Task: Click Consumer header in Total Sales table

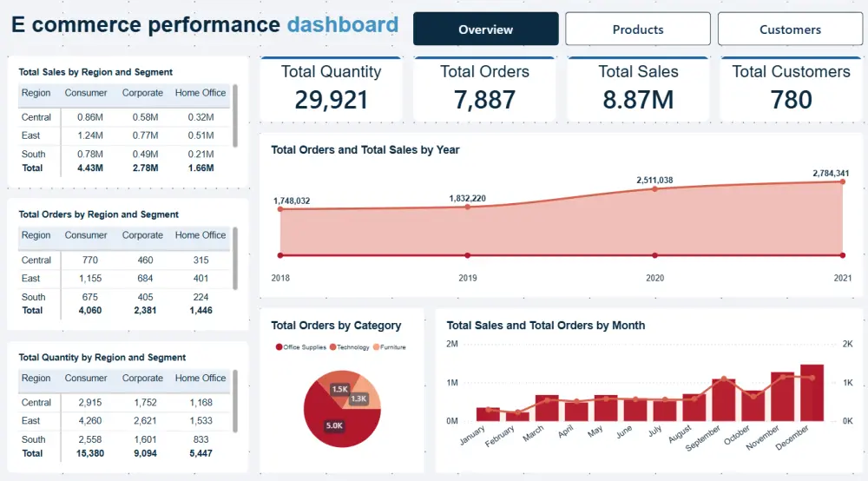Action: (86, 93)
